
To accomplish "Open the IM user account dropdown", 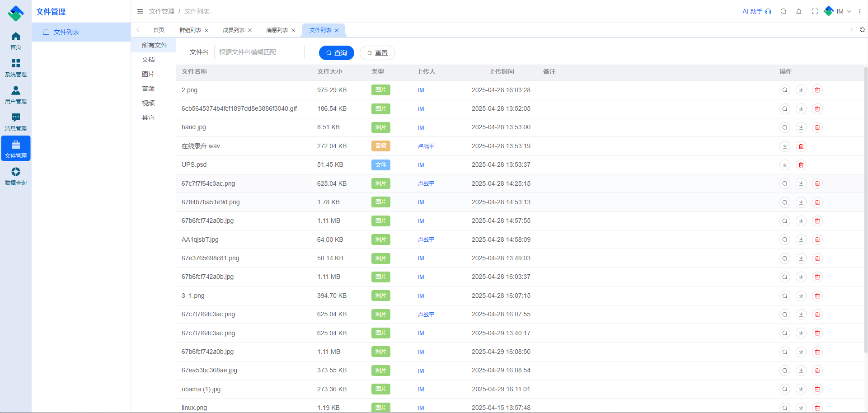I will (x=838, y=11).
